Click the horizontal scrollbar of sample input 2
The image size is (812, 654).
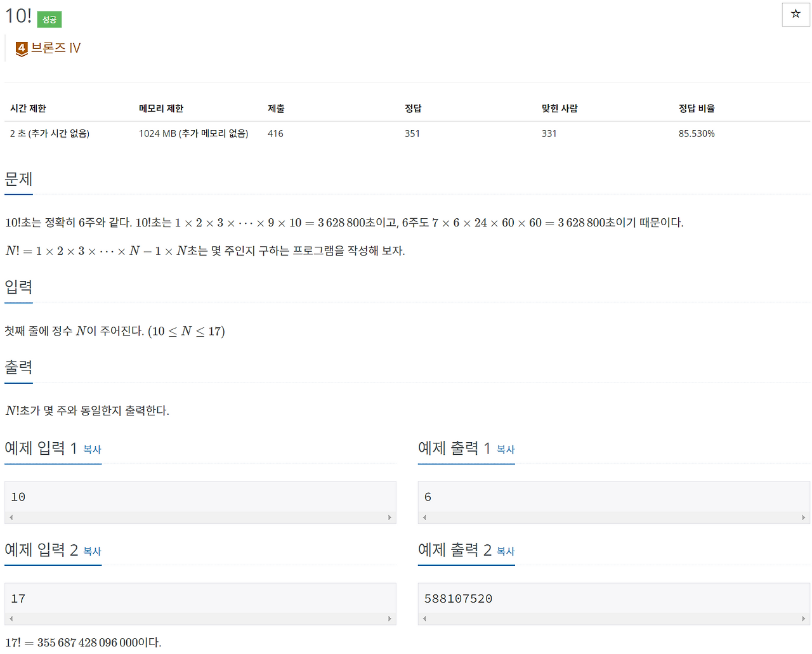(x=200, y=618)
